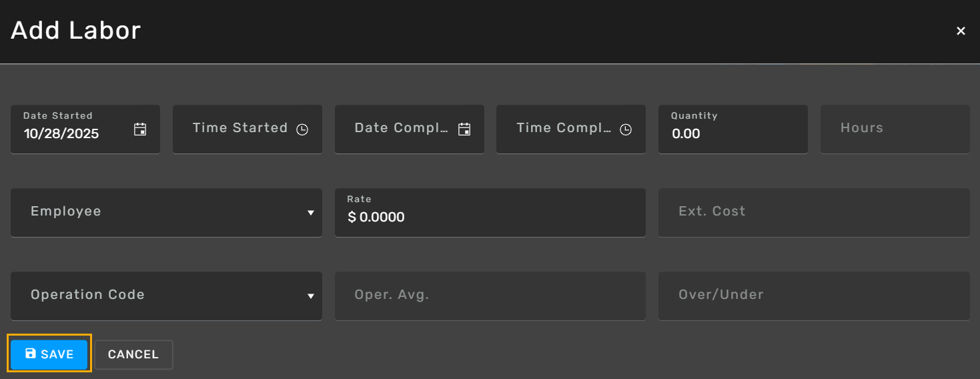Screen dimensions: 980x379
Task: Focus the Time Completed input field
Action: pos(562,129)
